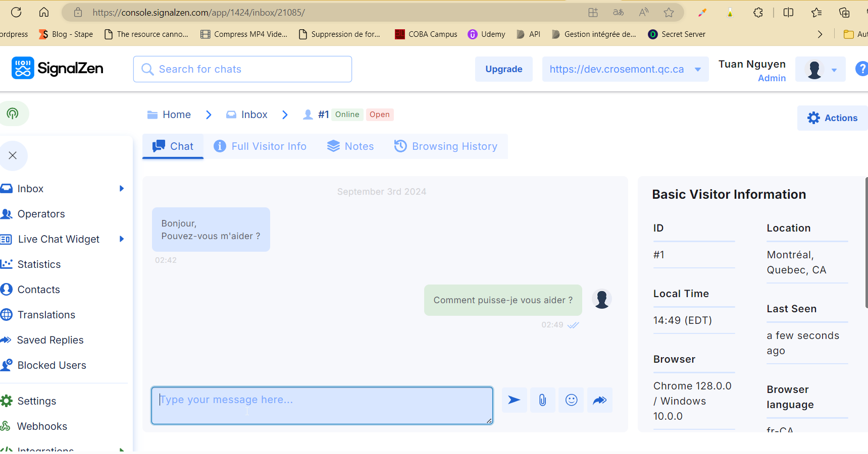
Task: Close the sidebar with the X button
Action: pyautogui.click(x=13, y=155)
